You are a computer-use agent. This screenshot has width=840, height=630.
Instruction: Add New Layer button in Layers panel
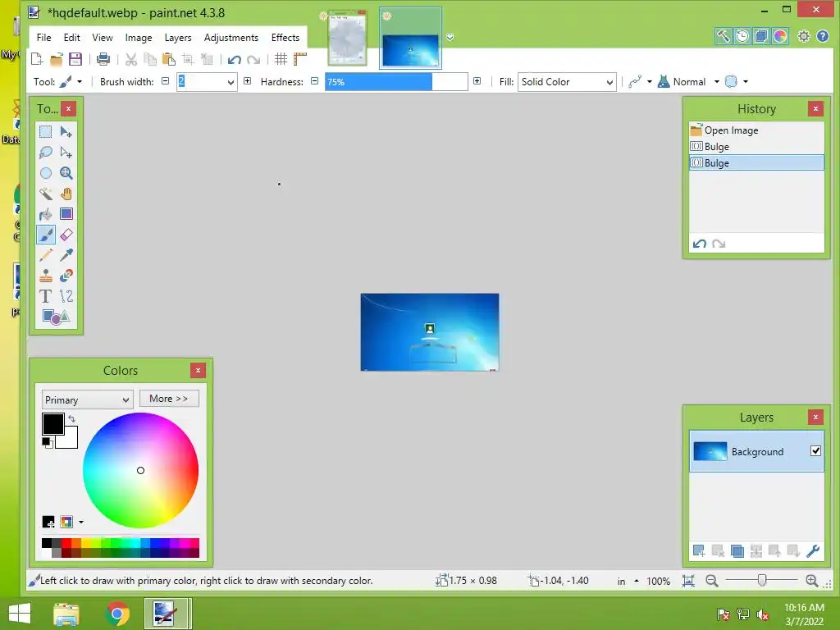[699, 550]
